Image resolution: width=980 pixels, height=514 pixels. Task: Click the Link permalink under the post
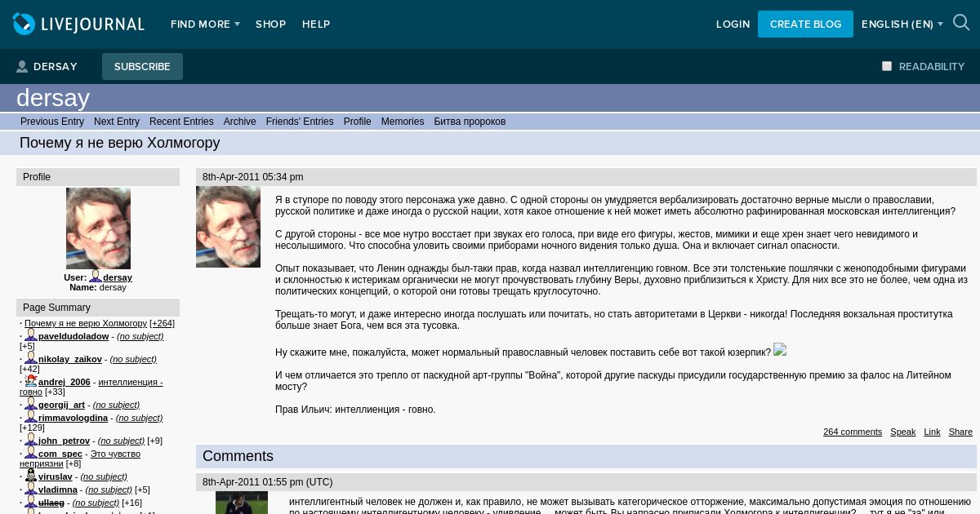tap(932, 432)
